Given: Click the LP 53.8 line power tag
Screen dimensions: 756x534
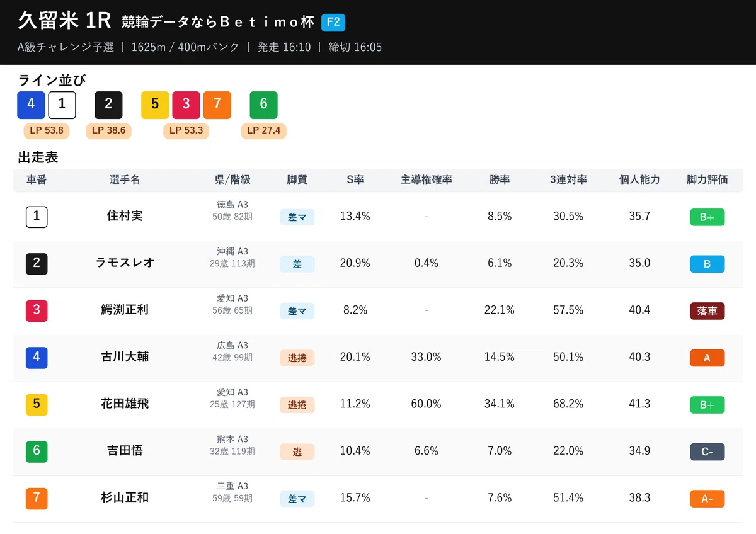Looking at the screenshot, I should 47,131.
